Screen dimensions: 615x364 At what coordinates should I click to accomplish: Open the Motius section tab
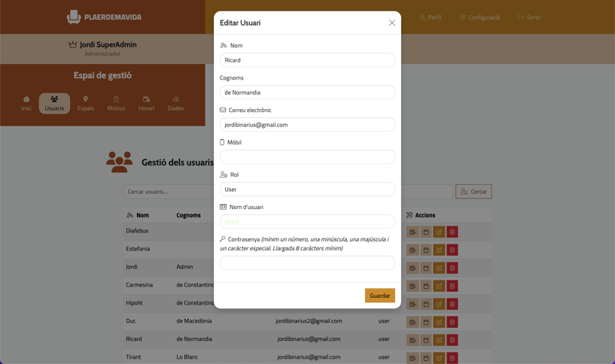(116, 103)
